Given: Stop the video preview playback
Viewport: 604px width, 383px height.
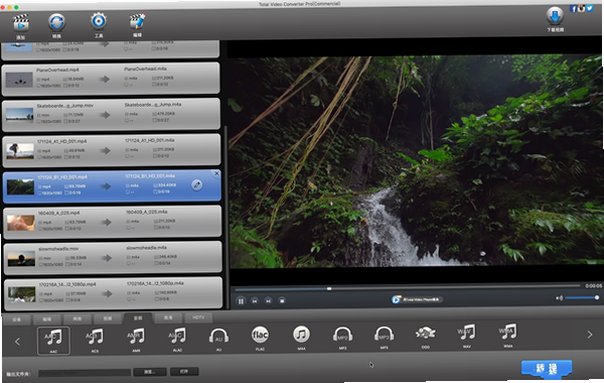Looking at the screenshot, I should [x=282, y=301].
